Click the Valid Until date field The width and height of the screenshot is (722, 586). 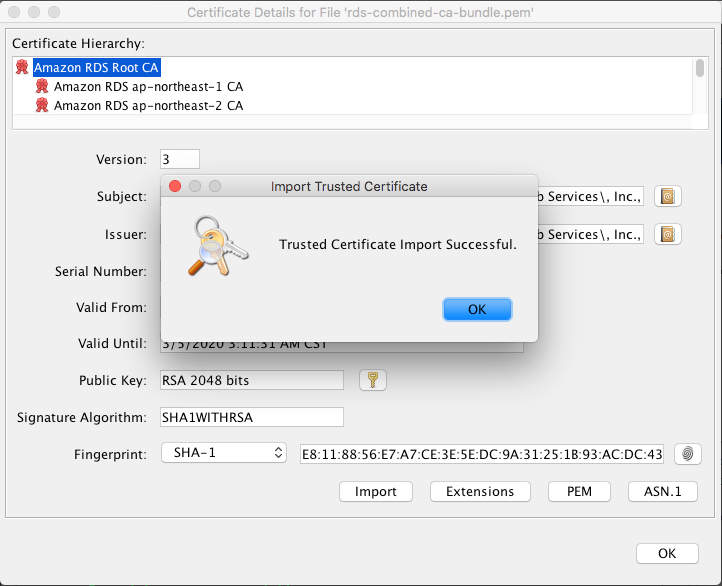(342, 347)
